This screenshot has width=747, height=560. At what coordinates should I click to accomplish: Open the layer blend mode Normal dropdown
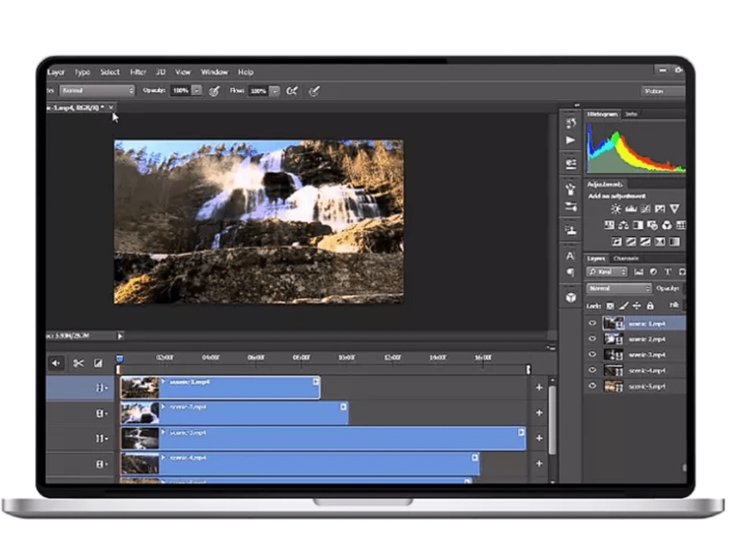click(x=619, y=289)
